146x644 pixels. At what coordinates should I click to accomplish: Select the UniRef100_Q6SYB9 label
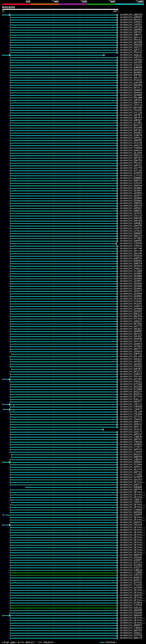tap(131, 42)
